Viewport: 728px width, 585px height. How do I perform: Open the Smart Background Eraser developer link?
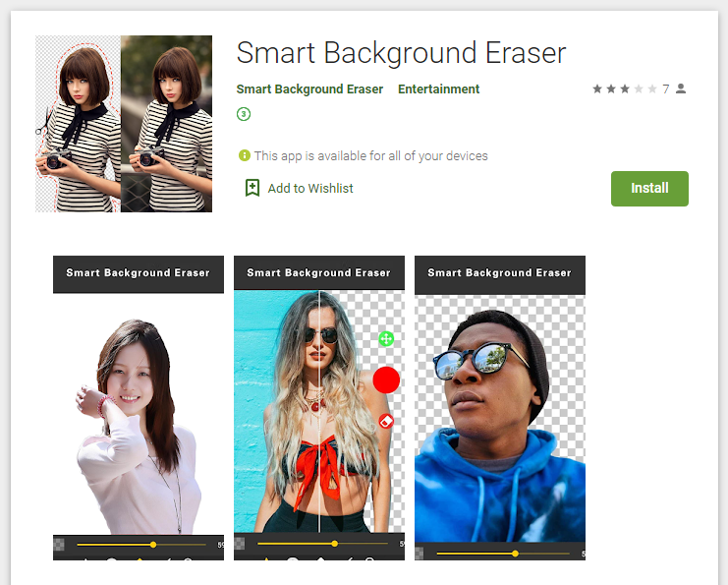coord(309,88)
